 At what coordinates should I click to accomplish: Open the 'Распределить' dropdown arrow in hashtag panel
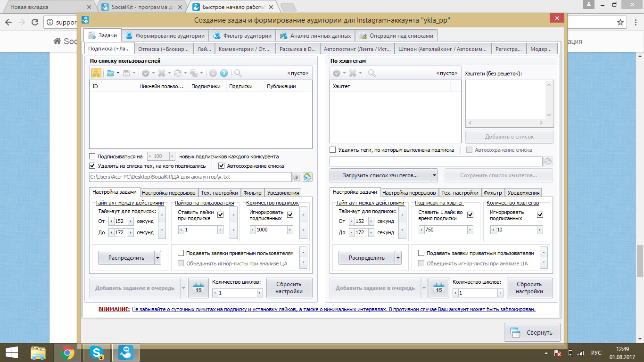coord(398,258)
